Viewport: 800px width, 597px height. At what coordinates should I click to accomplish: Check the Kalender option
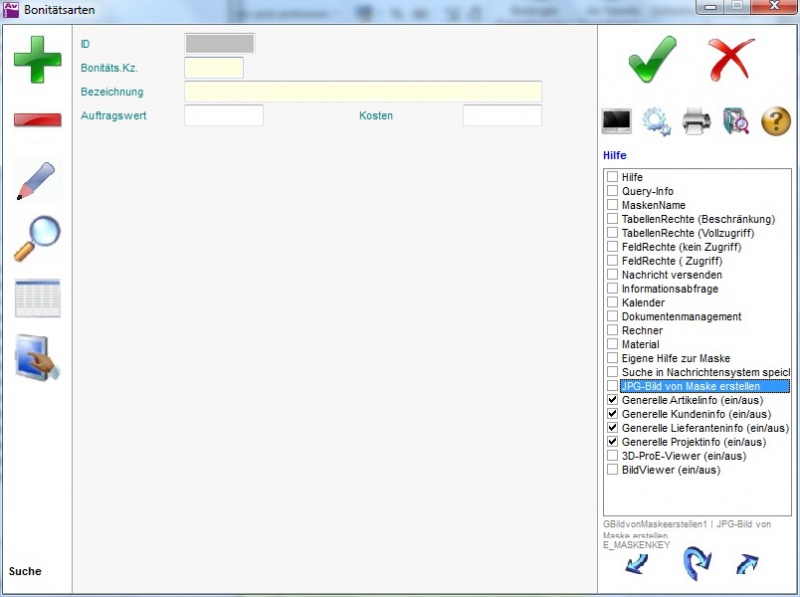click(612, 302)
